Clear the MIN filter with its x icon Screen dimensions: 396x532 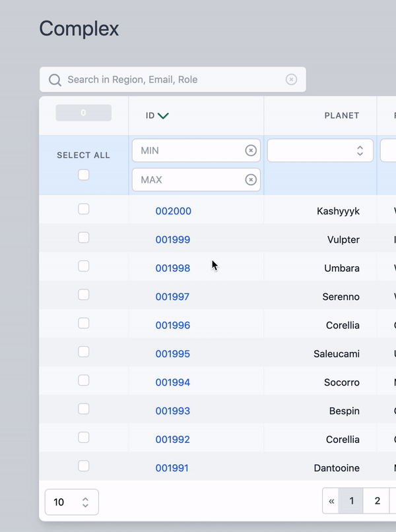[x=250, y=150]
